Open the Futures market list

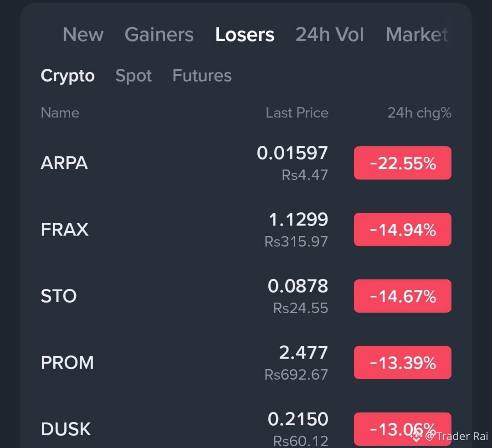tap(202, 76)
